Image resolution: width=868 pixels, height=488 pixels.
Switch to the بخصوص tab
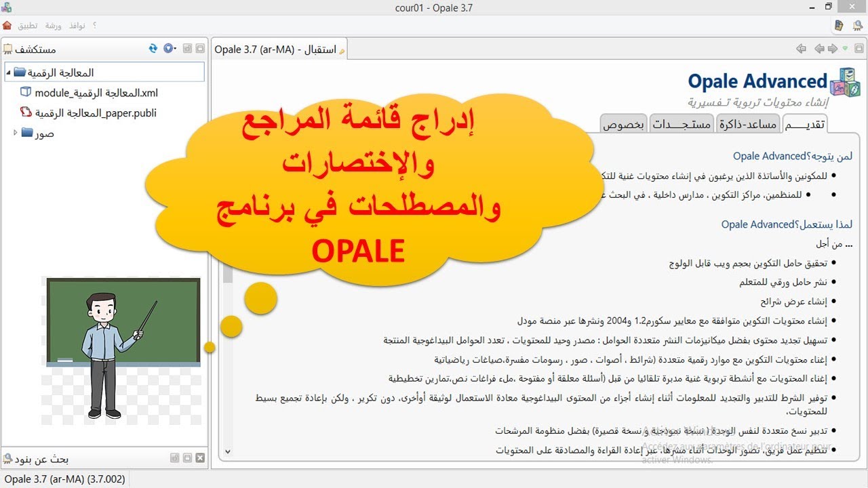pos(625,124)
